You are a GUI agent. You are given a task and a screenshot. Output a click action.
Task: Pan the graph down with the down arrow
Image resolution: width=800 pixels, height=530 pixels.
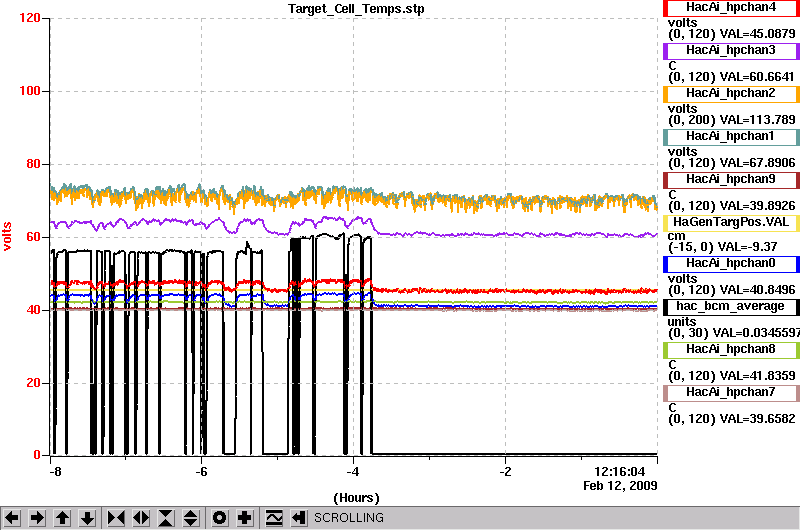pos(88,518)
